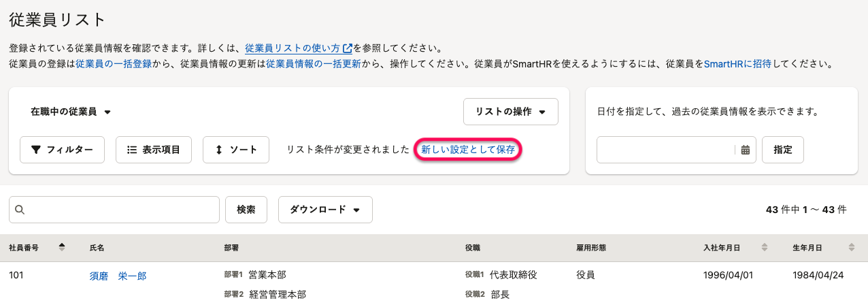Sort by 生年月日 column arrows
Image resolution: width=868 pixels, height=307 pixels.
point(852,248)
